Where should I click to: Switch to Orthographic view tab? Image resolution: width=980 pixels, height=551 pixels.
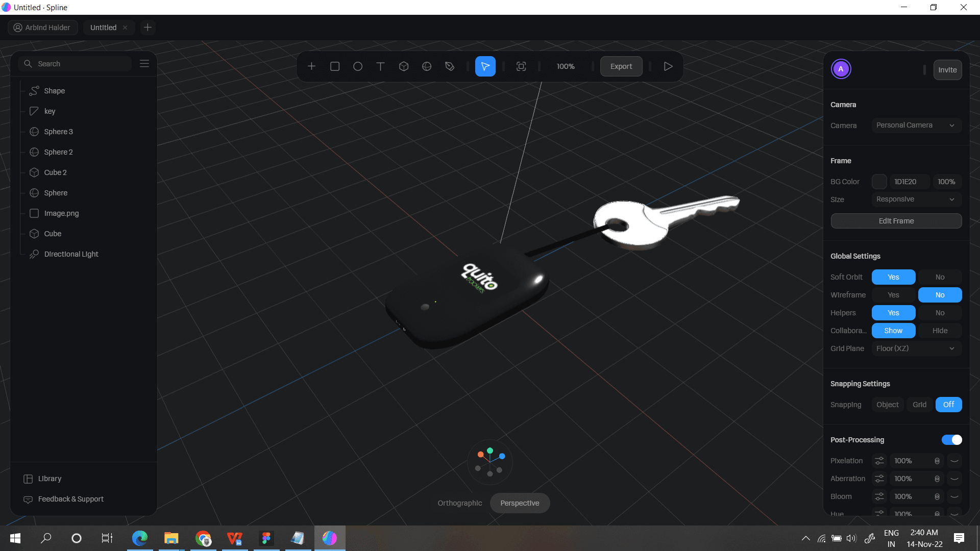(459, 503)
